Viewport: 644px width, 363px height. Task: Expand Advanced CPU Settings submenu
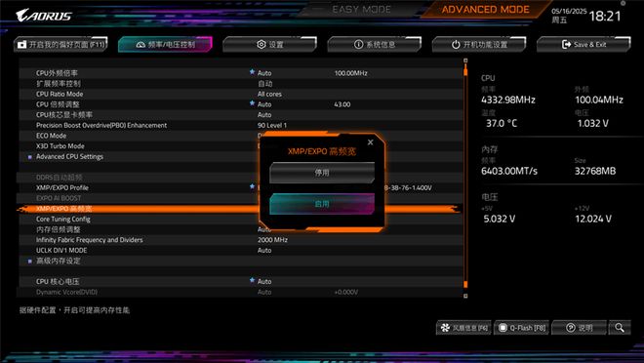pyautogui.click(x=70, y=156)
